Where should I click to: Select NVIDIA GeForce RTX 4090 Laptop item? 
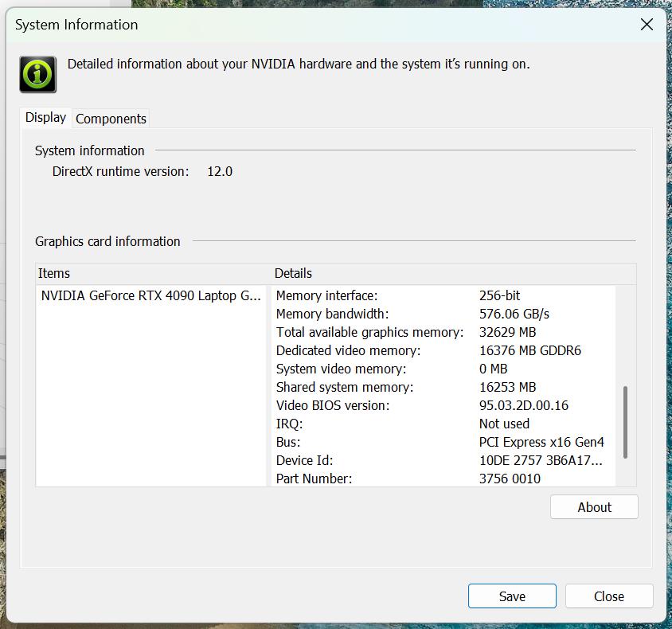pyautogui.click(x=150, y=295)
